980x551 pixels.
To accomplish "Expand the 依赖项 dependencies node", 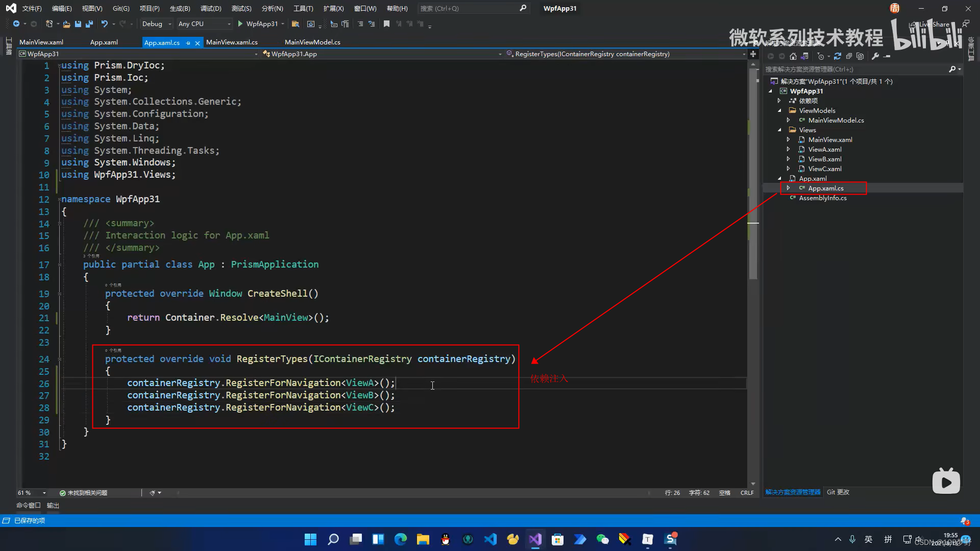I will point(779,101).
